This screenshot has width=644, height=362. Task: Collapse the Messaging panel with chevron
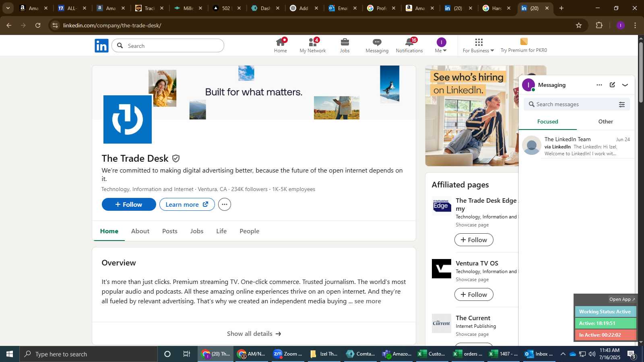pos(625,85)
